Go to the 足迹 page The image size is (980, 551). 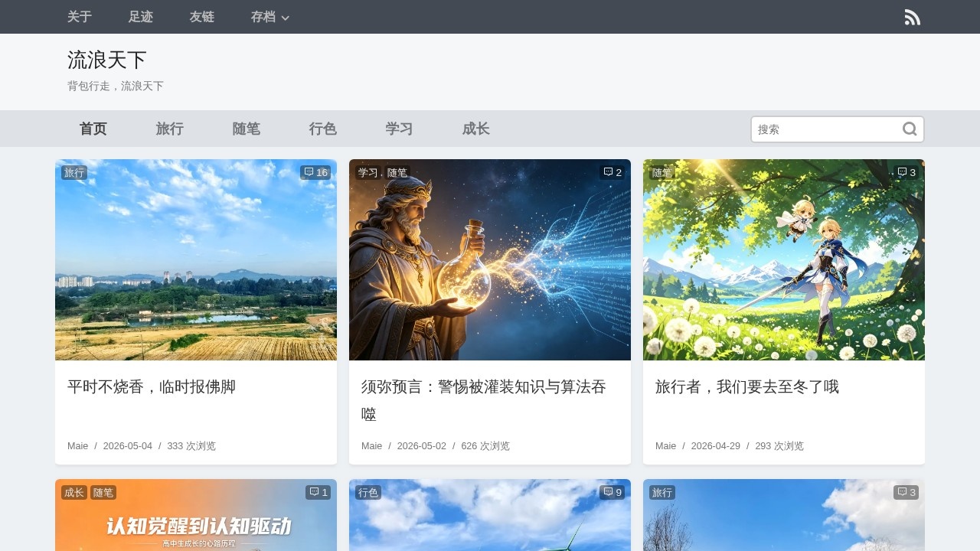tap(141, 17)
